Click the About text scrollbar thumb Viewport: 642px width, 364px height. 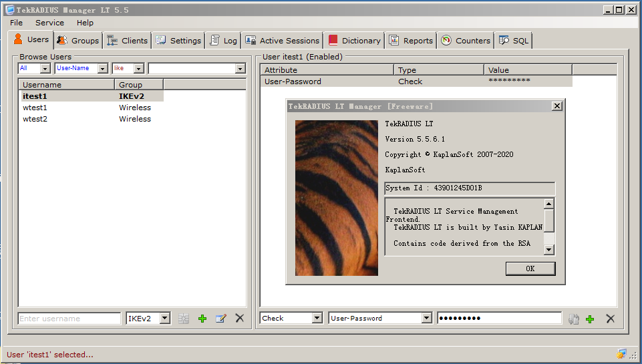(548, 220)
